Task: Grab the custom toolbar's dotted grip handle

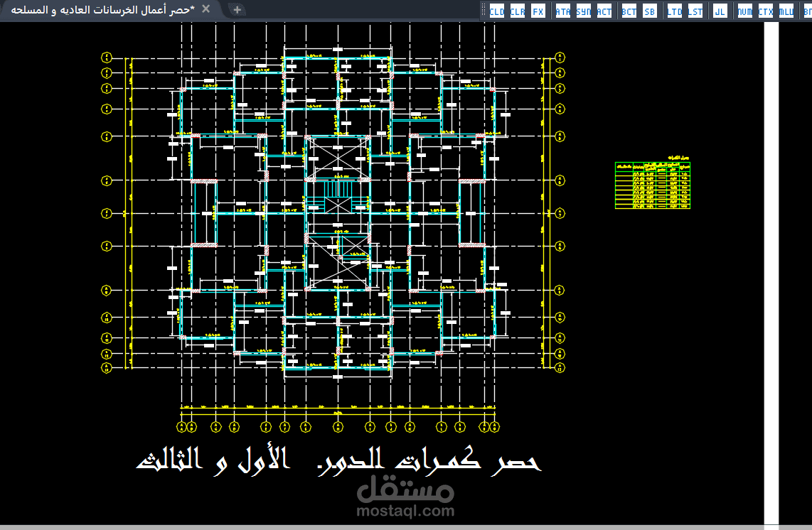Action: click(x=484, y=11)
